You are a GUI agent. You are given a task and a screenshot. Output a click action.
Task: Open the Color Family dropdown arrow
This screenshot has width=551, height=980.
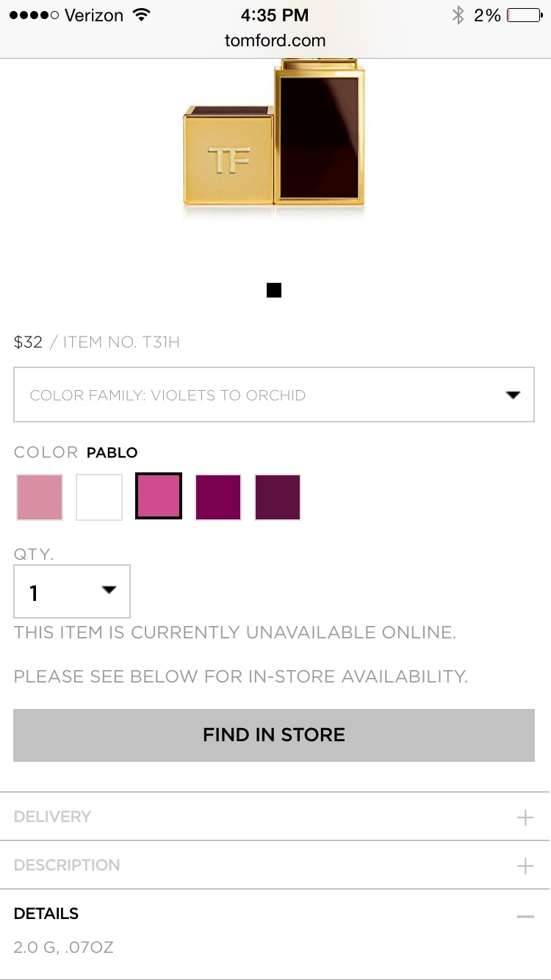point(513,395)
